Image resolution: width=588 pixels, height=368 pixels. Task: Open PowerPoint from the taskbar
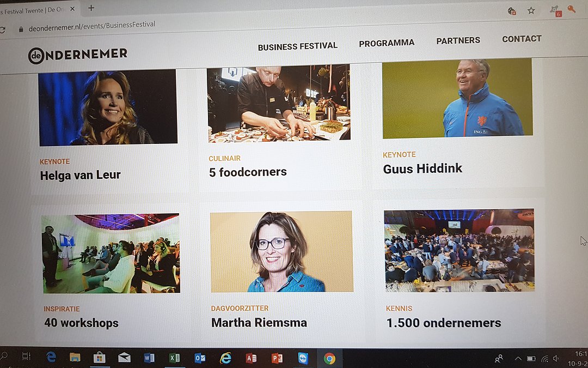point(277,359)
